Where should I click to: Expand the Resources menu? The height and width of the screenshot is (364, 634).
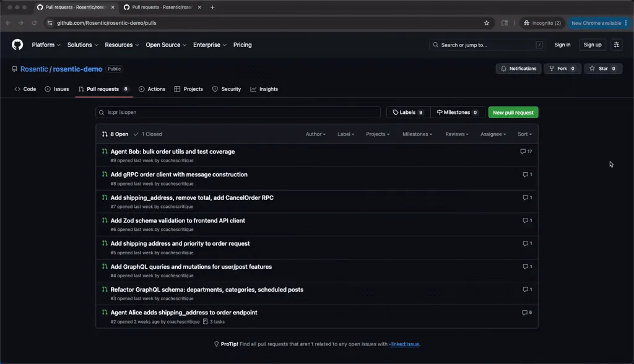(x=122, y=45)
